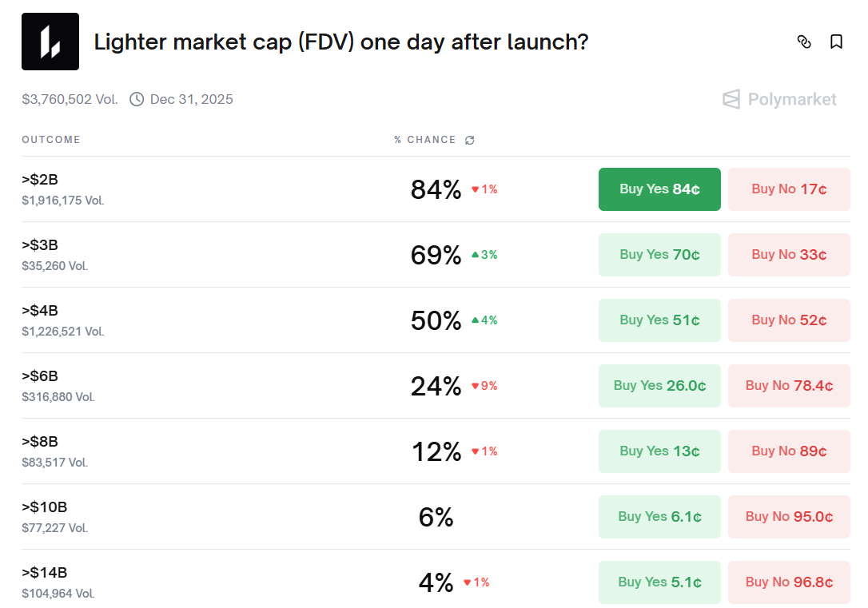Image resolution: width=868 pixels, height=608 pixels.
Task: Buy Yes at 70¢ for >$3B
Action: coord(659,255)
